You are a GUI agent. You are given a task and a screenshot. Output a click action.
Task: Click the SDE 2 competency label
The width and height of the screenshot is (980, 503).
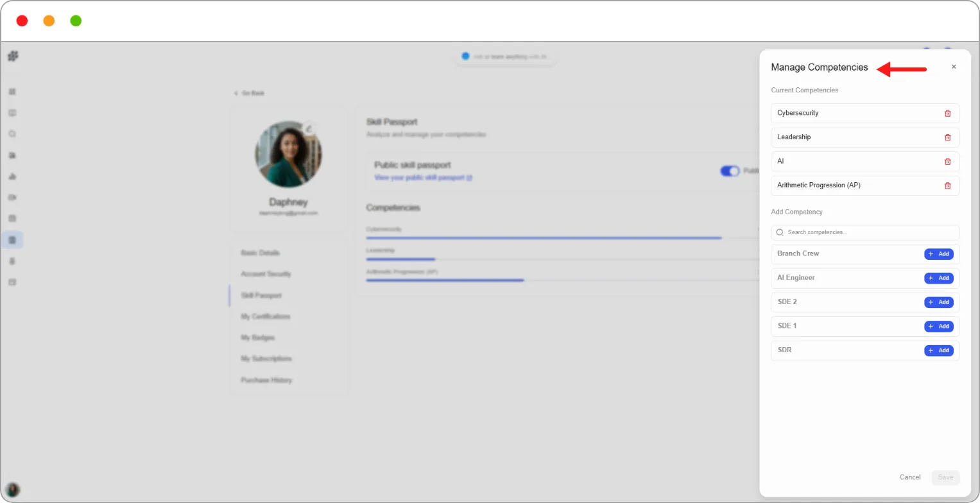[x=787, y=302]
